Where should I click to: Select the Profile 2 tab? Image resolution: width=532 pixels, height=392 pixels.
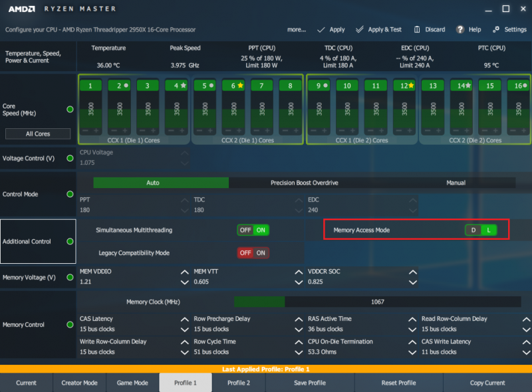point(239,383)
